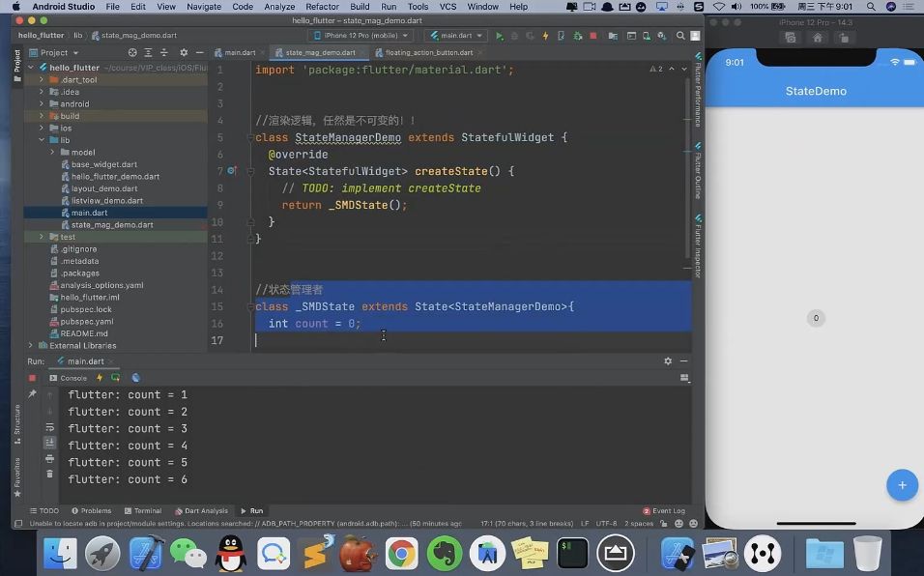The width and height of the screenshot is (924, 576).
Task: Click select opened file target icon in Project panel
Action: point(132,52)
